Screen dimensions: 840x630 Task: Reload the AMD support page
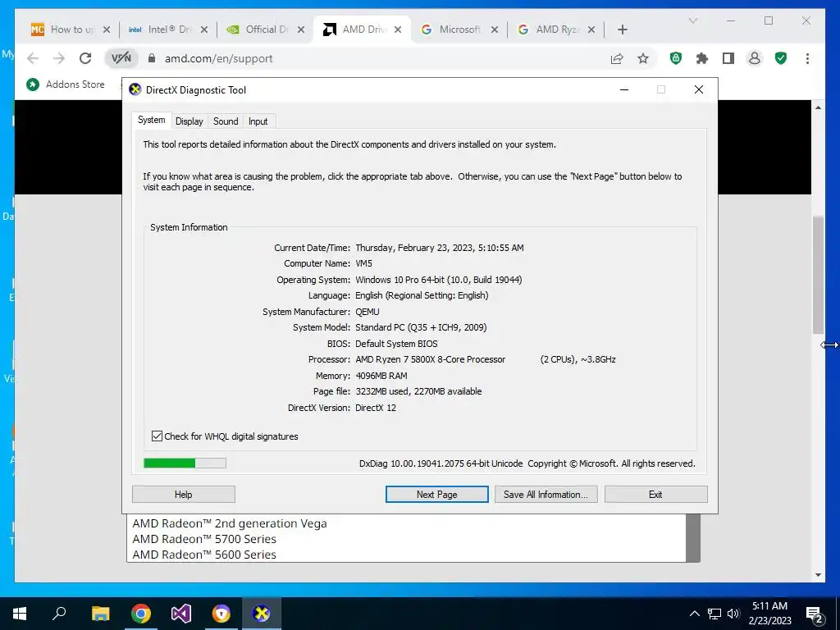(85, 58)
